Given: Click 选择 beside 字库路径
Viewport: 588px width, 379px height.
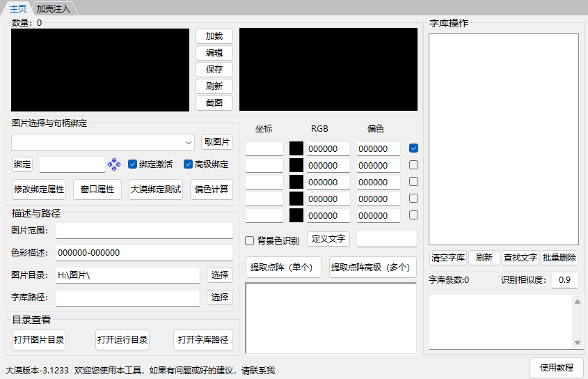Looking at the screenshot, I should (x=220, y=297).
